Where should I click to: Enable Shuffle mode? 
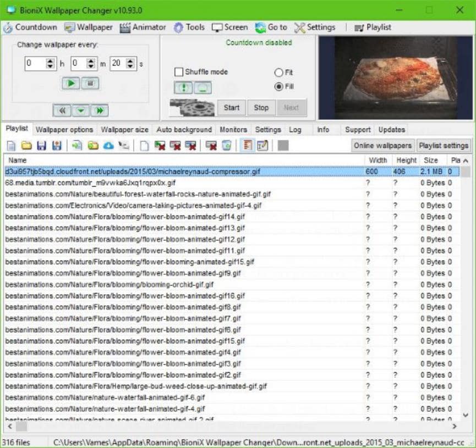179,72
